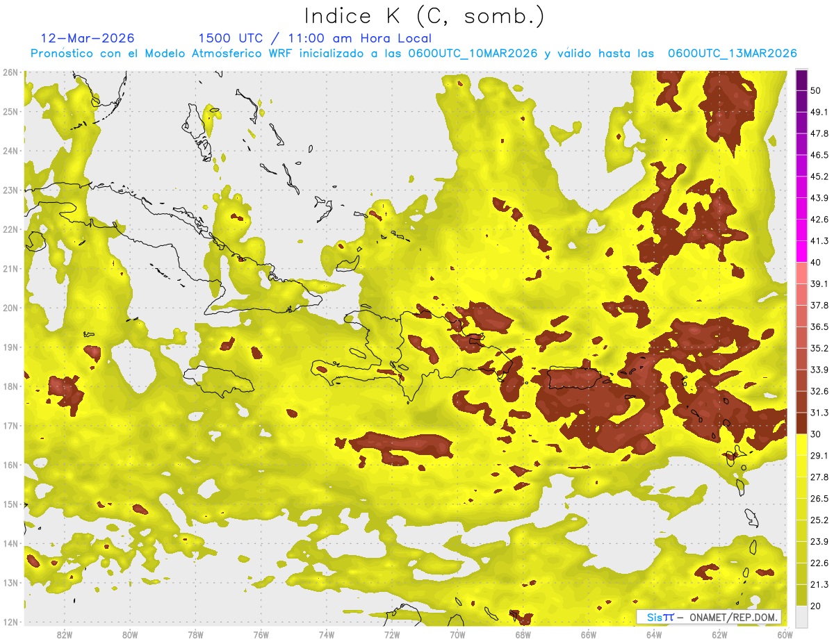Click the '23.9' color scale label

click(x=819, y=542)
